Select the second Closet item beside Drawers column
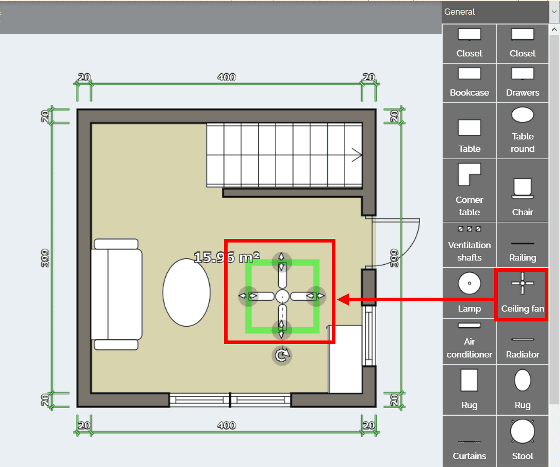 pos(522,44)
